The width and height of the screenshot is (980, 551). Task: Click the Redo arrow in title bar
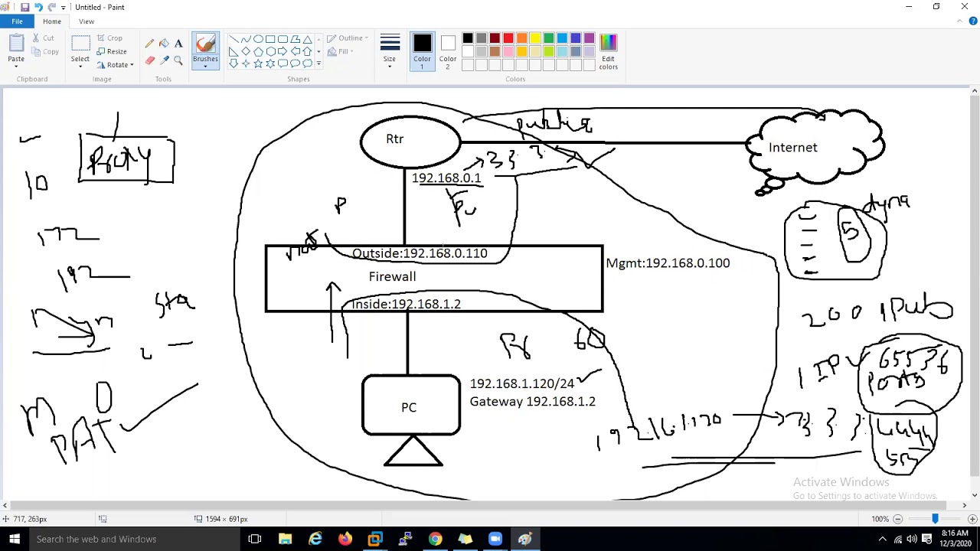(51, 7)
